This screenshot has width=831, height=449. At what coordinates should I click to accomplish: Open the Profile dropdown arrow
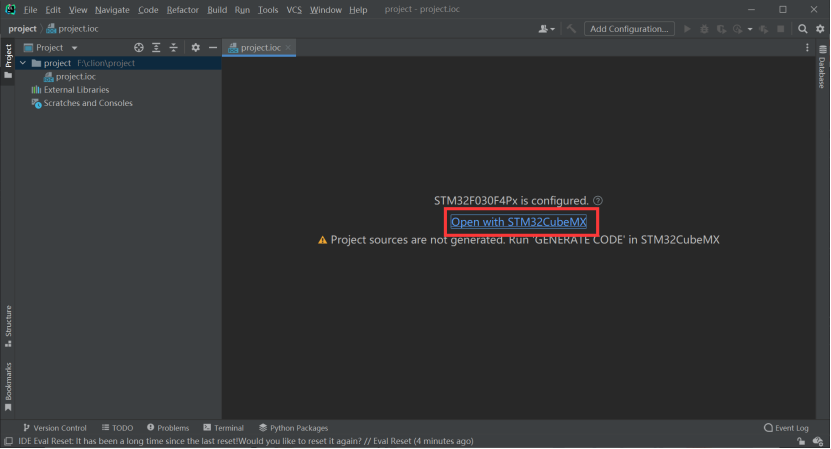(x=749, y=29)
